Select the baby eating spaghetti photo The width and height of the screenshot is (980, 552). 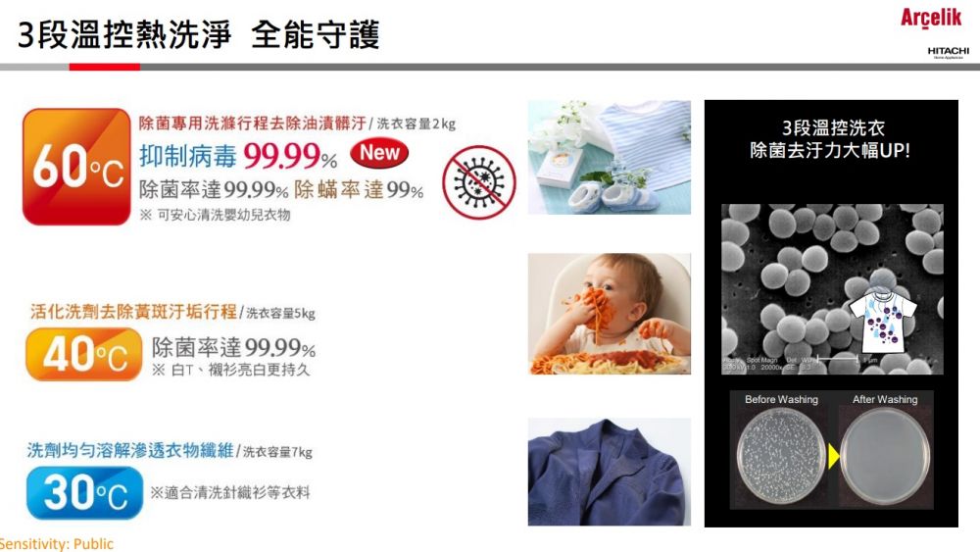pos(610,314)
